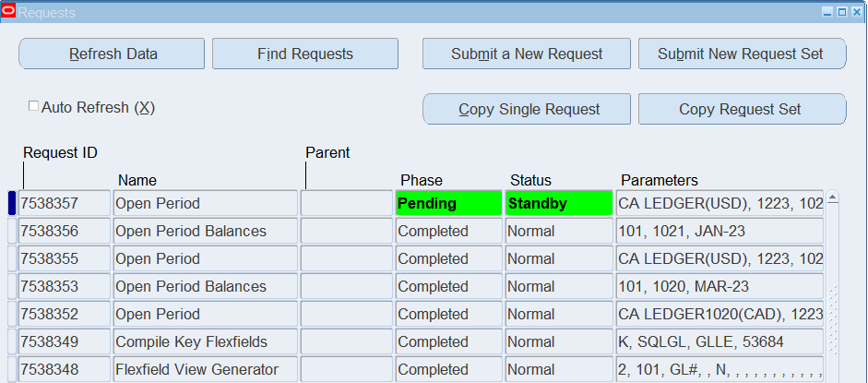Click scrollbar up arrow beside Parameters
The height and width of the screenshot is (383, 868).
(x=833, y=197)
